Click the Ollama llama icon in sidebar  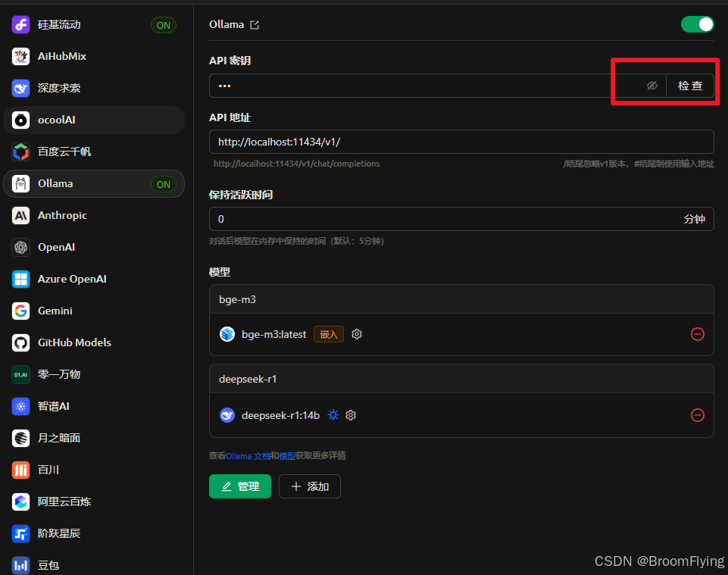(21, 183)
